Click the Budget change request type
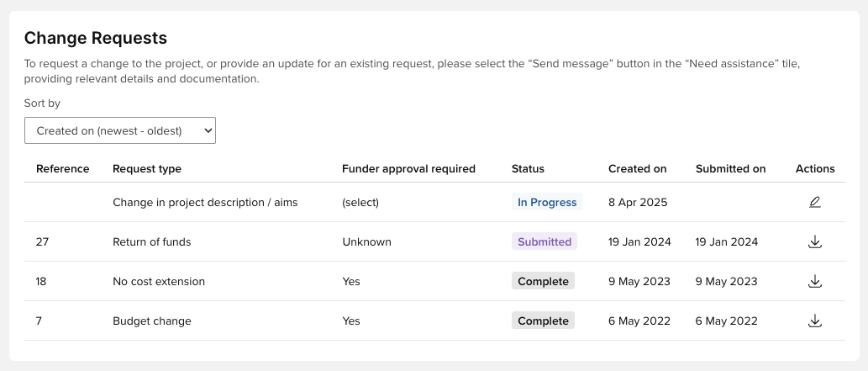This screenshot has width=868, height=371. [151, 321]
